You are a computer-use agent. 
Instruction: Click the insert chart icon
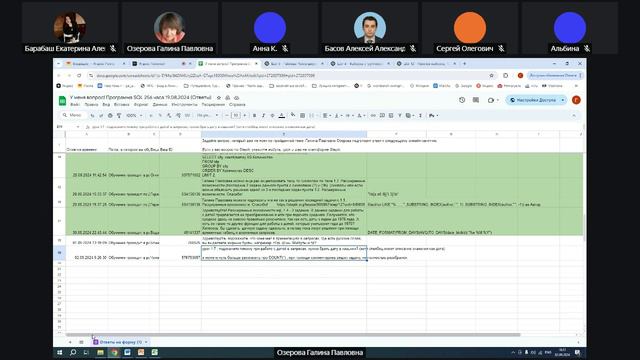pyautogui.click(x=391, y=116)
